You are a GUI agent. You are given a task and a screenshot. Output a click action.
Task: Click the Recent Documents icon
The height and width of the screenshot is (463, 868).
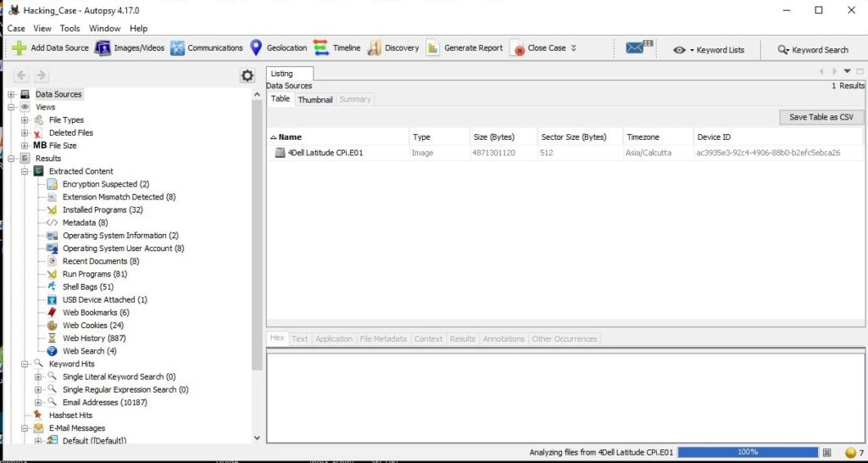52,261
